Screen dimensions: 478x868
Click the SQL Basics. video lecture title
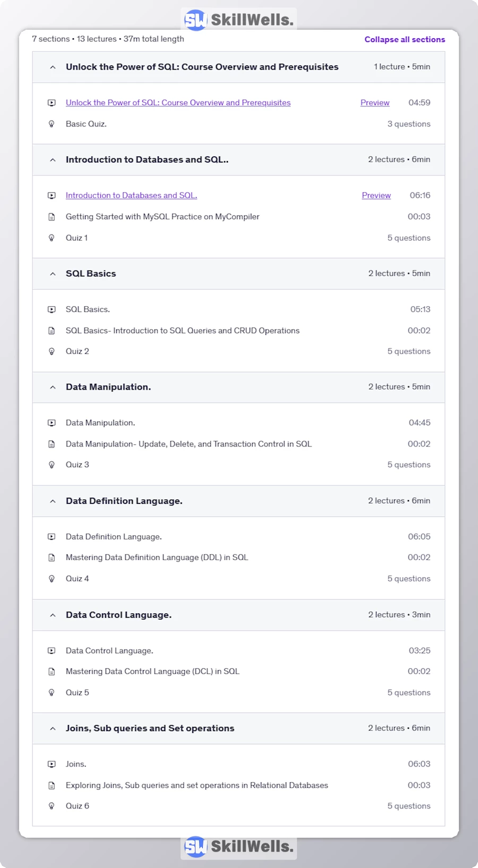point(88,309)
